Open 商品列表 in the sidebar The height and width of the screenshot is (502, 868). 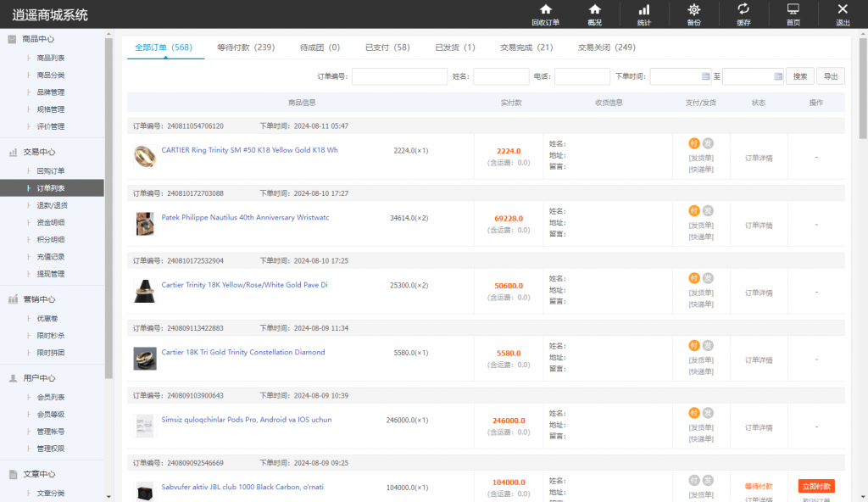(50, 59)
